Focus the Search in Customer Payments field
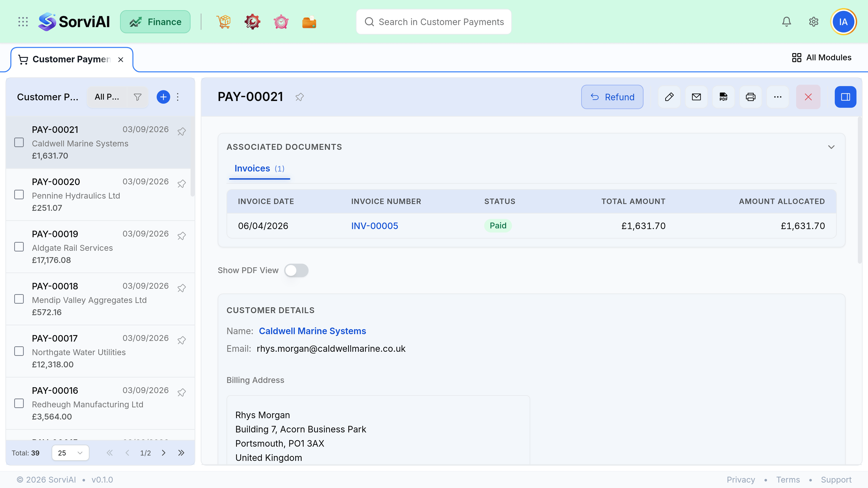The width and height of the screenshot is (868, 488). coord(434,22)
